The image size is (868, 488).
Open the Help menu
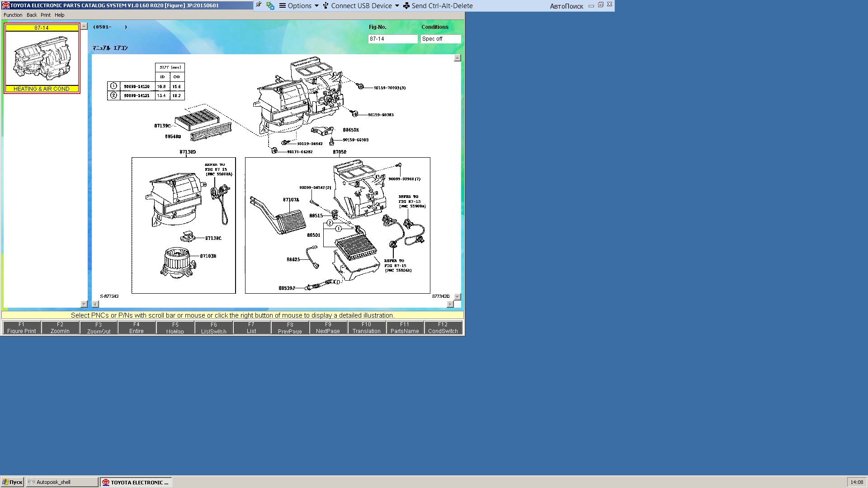coord(59,15)
